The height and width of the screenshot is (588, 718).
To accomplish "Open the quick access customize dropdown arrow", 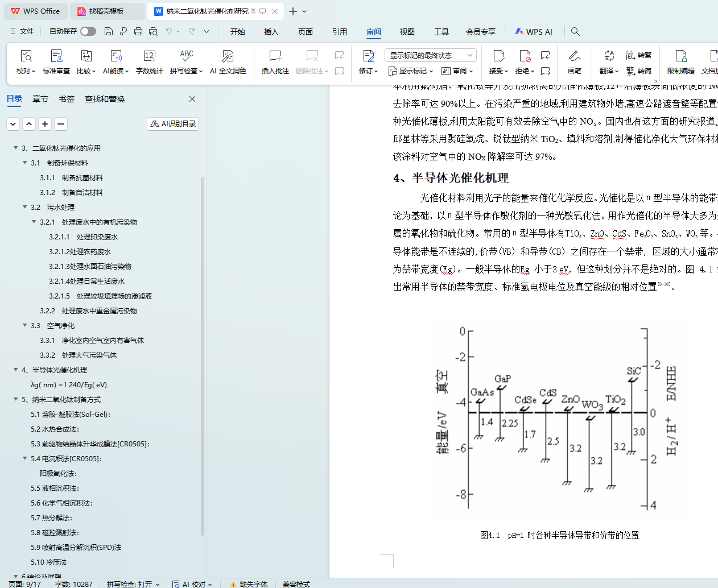I will (x=207, y=31).
